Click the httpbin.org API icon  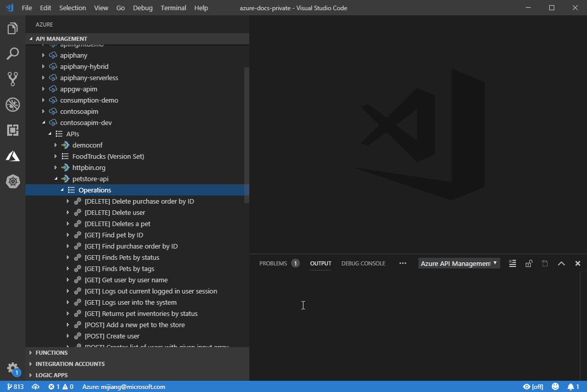[x=65, y=167]
